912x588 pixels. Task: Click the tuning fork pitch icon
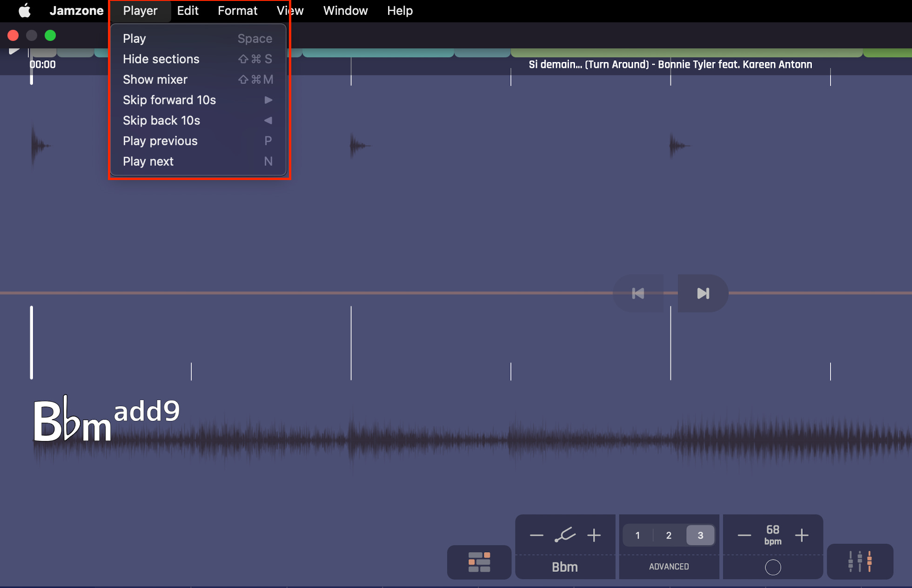point(565,535)
